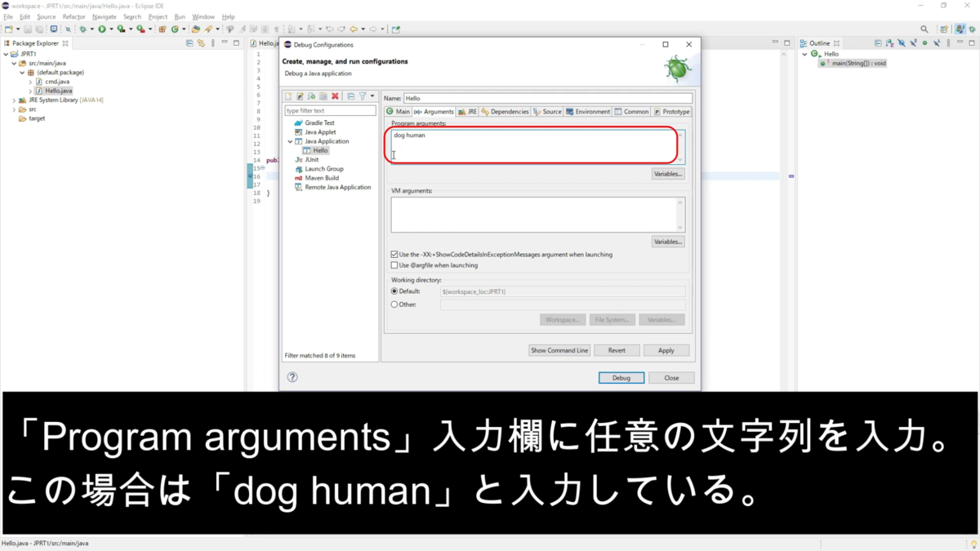
Task: Click the VM arguments text area
Action: point(537,214)
